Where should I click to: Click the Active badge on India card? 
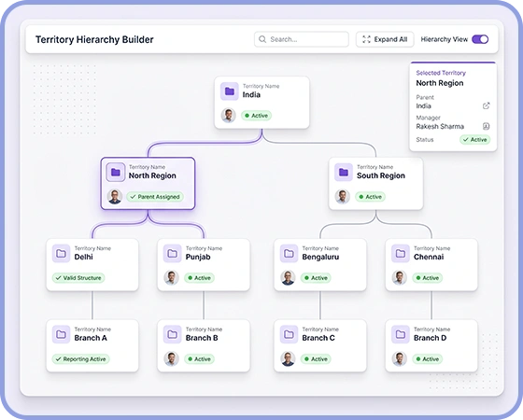(x=257, y=116)
